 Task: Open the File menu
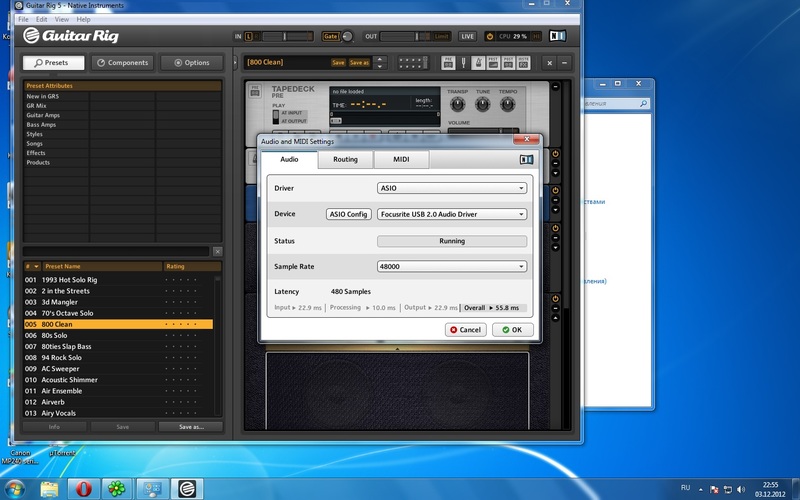[23, 19]
